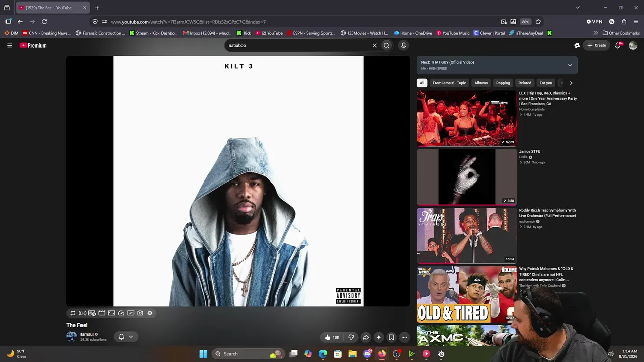644x362 pixels.
Task: Click the browser address bar URL
Action: [188, 22]
